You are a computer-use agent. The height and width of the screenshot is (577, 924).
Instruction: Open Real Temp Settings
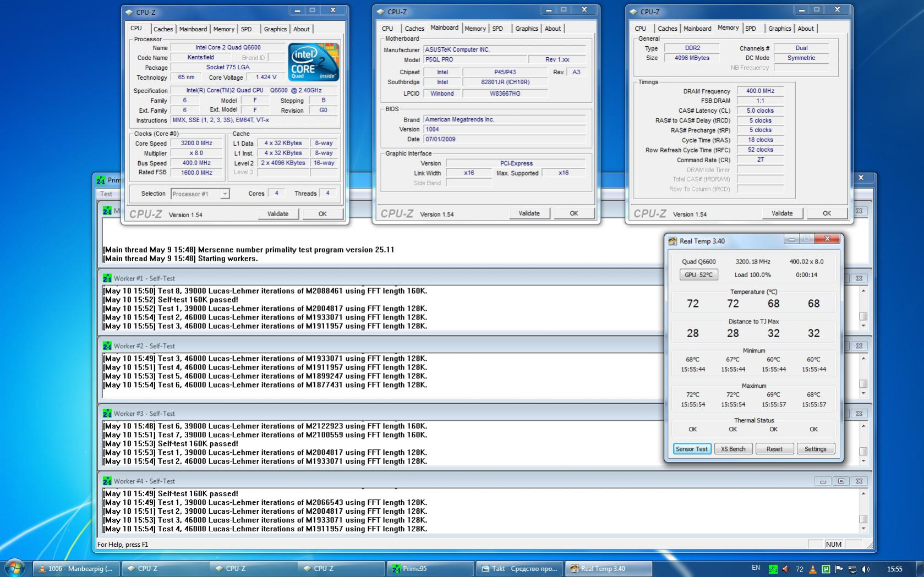pos(816,449)
